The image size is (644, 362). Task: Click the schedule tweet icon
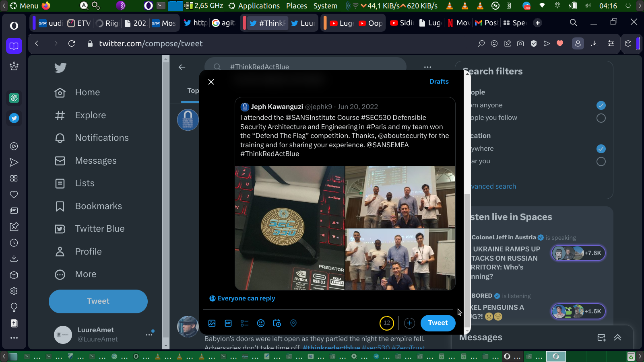click(277, 323)
